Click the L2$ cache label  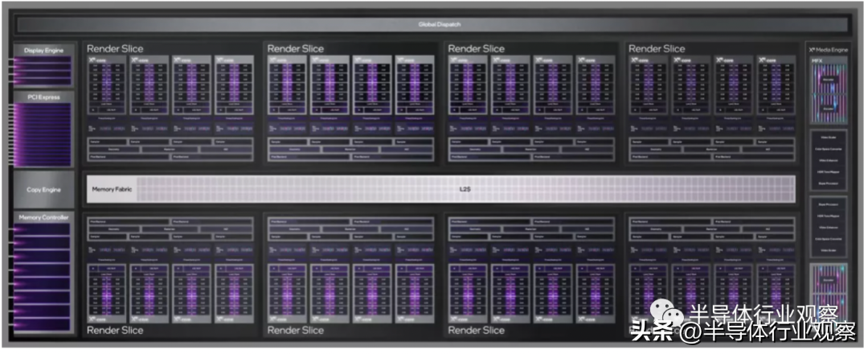(465, 189)
